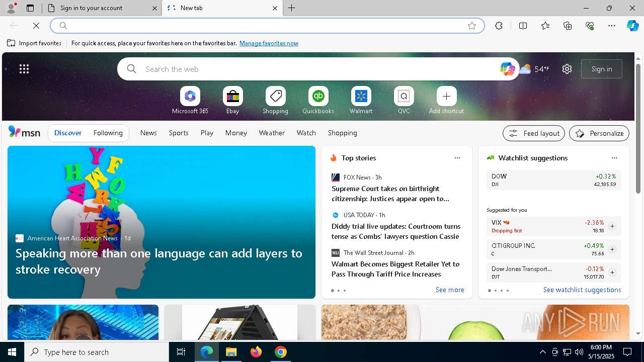This screenshot has height=362, width=644.
Task: Open Split screen view
Action: [523, 26]
